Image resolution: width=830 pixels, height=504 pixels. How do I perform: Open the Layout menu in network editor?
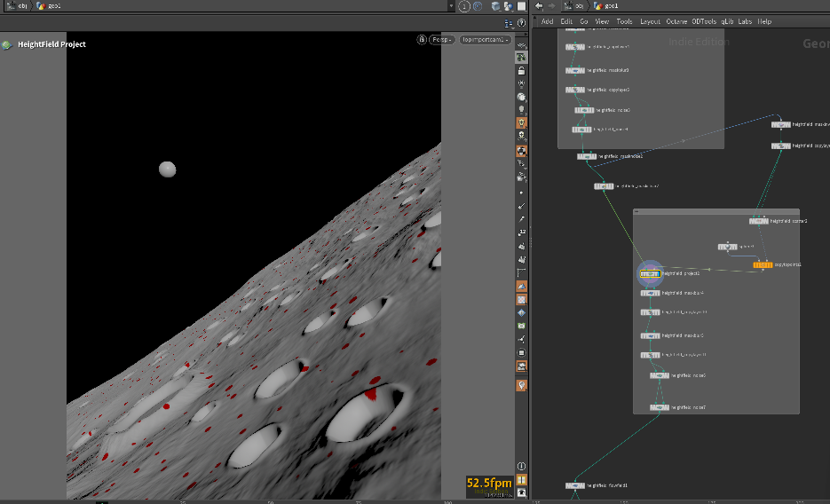click(x=650, y=21)
